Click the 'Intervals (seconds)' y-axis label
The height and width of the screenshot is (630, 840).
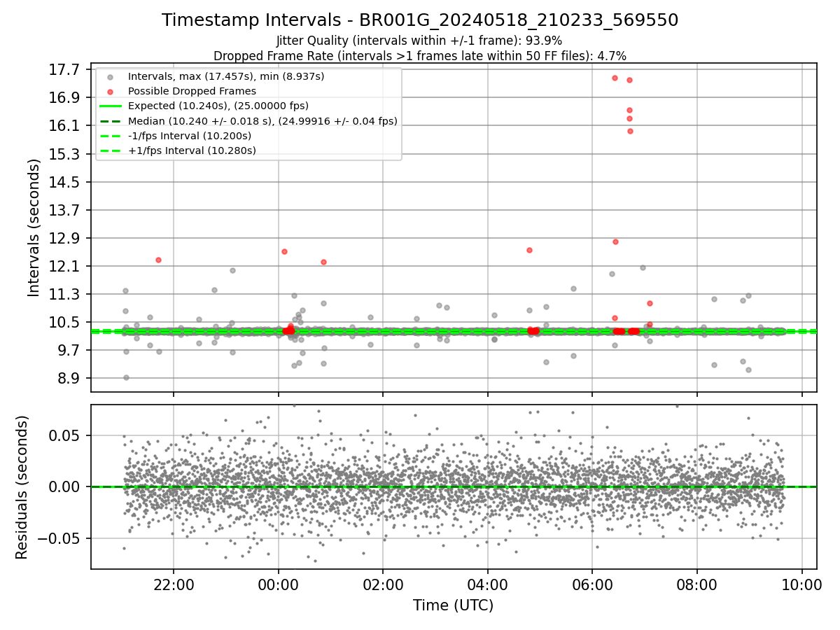pyautogui.click(x=34, y=227)
